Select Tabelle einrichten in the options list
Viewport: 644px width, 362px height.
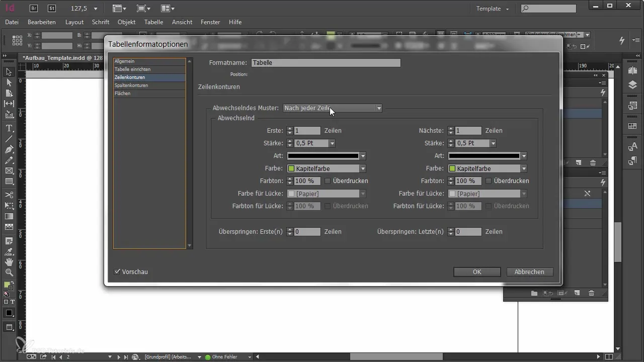150,69
